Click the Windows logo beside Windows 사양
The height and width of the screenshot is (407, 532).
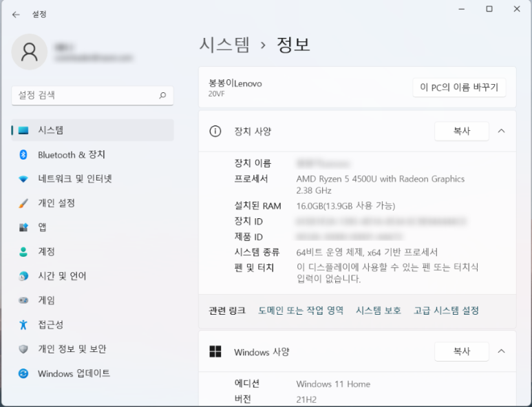pyautogui.click(x=215, y=352)
